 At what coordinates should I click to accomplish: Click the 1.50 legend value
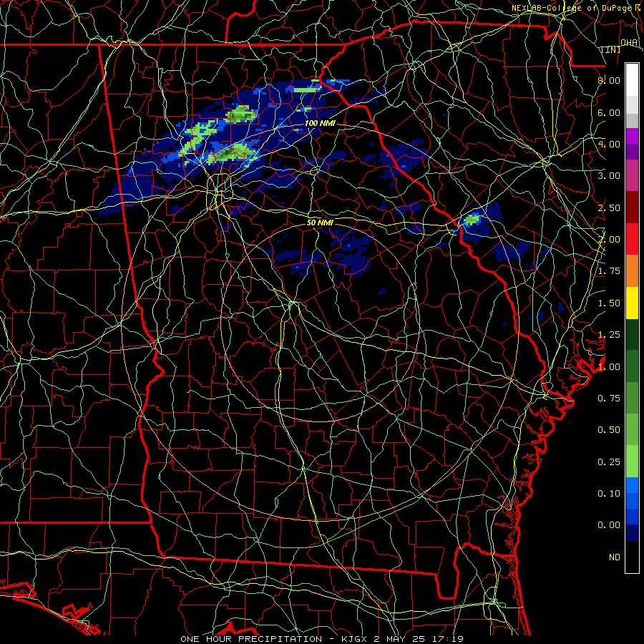609,303
